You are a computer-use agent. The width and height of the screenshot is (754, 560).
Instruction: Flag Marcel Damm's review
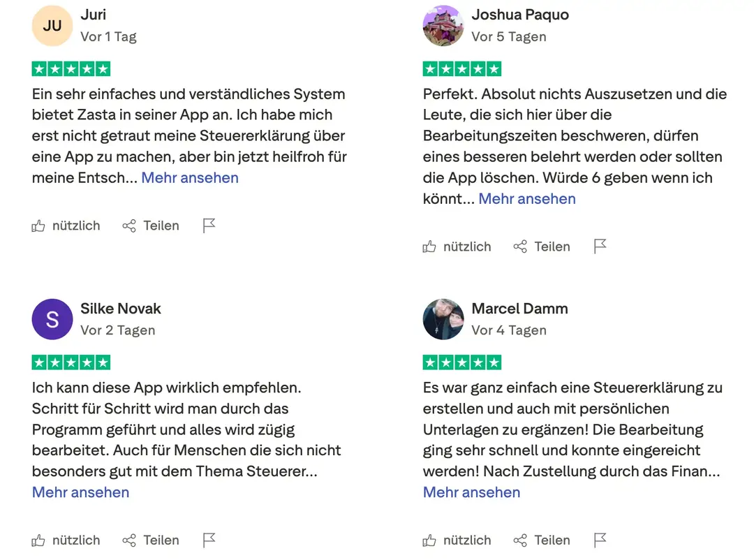(600, 540)
